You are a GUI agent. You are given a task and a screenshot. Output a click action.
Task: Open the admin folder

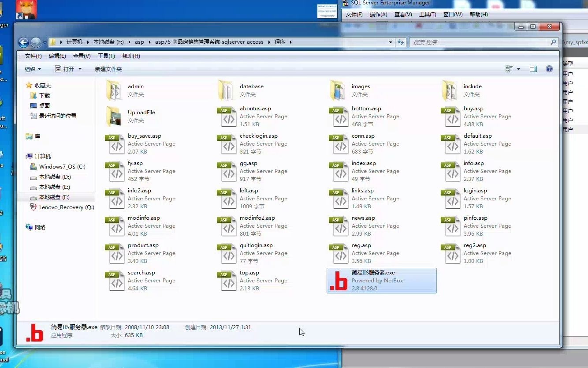[x=137, y=86]
